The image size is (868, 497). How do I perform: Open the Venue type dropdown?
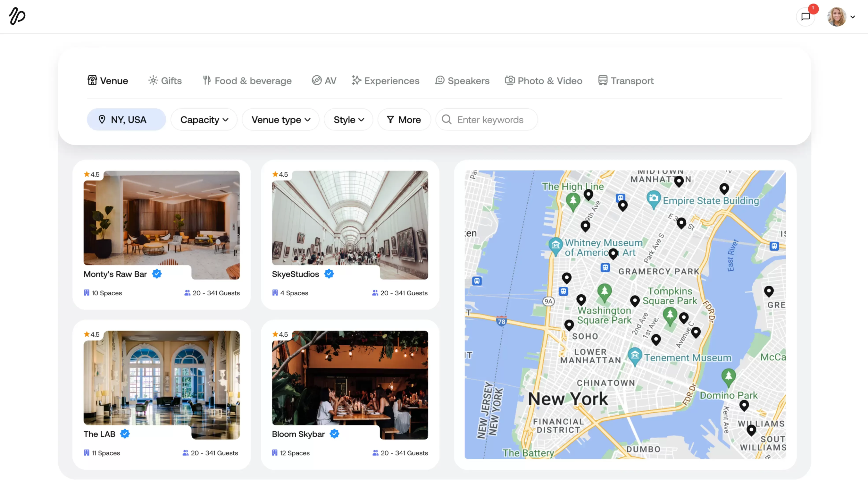point(280,120)
